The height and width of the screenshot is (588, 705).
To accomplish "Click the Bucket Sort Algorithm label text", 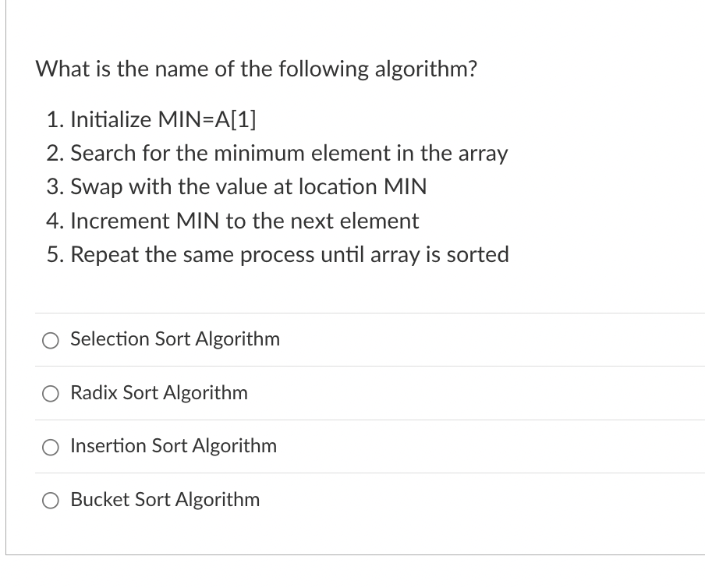I will tap(165, 500).
